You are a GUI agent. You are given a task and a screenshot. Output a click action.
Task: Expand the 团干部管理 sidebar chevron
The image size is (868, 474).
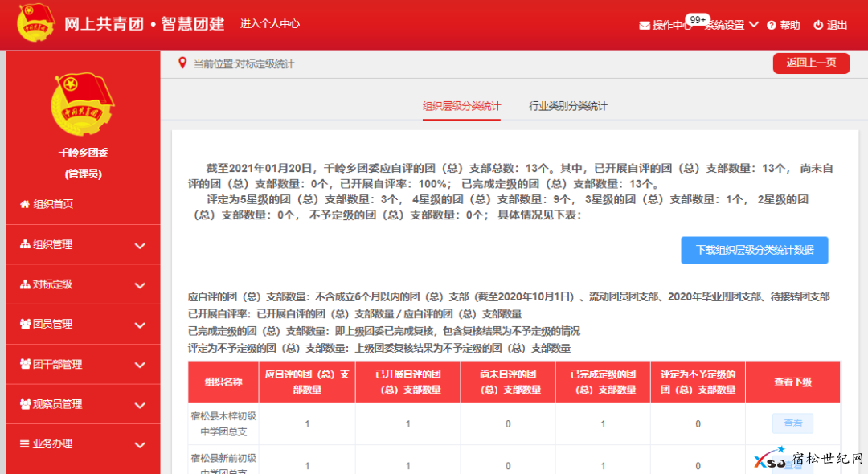point(140,365)
